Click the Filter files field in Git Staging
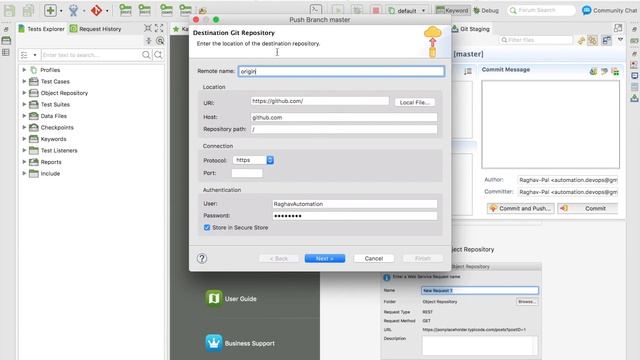This screenshot has width=640, height=360. pyautogui.click(x=536, y=40)
